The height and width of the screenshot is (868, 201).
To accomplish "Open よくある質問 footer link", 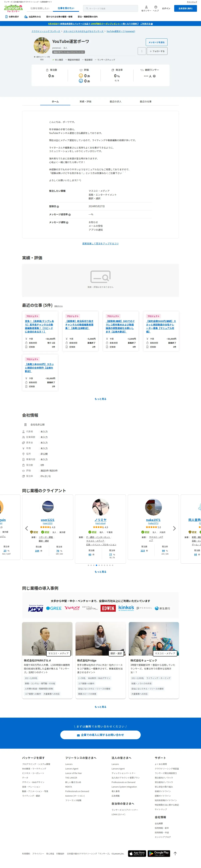I will coord(161,764).
